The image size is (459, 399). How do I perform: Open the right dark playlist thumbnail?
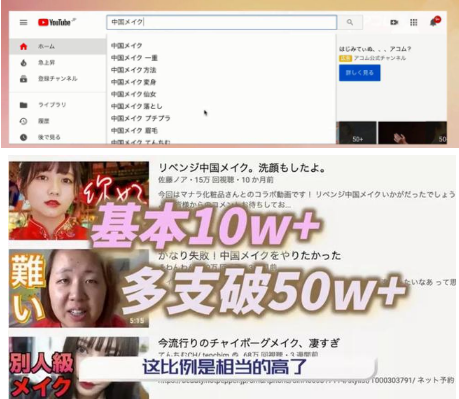point(412,133)
